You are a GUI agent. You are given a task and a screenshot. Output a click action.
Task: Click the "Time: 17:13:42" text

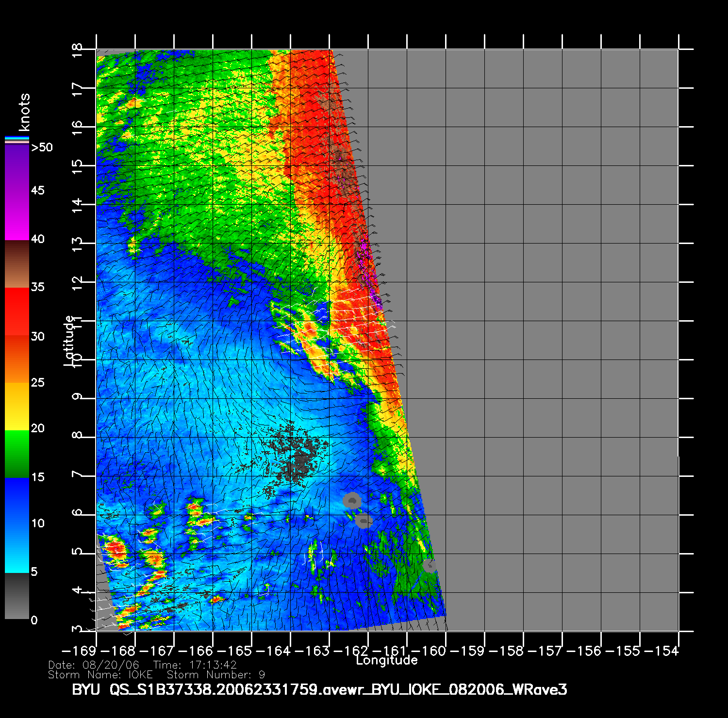(195, 665)
